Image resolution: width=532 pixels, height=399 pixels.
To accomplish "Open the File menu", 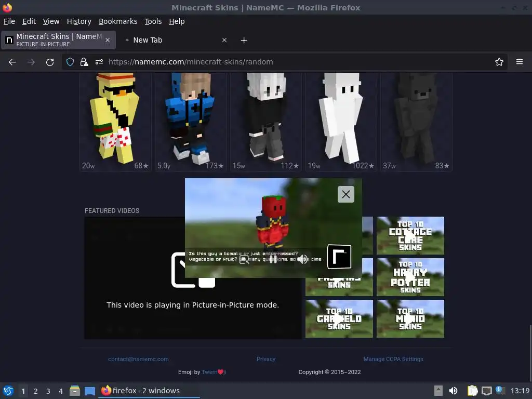I will coord(9,21).
